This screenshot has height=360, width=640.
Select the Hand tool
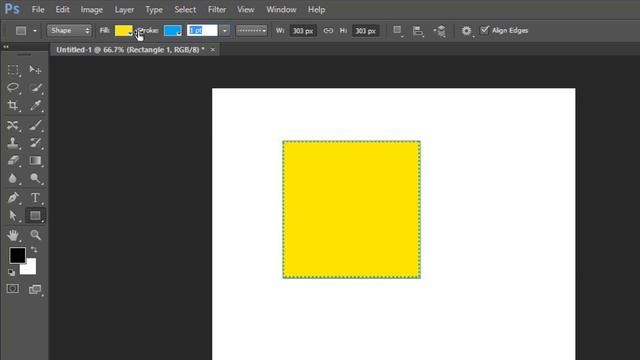[13, 235]
